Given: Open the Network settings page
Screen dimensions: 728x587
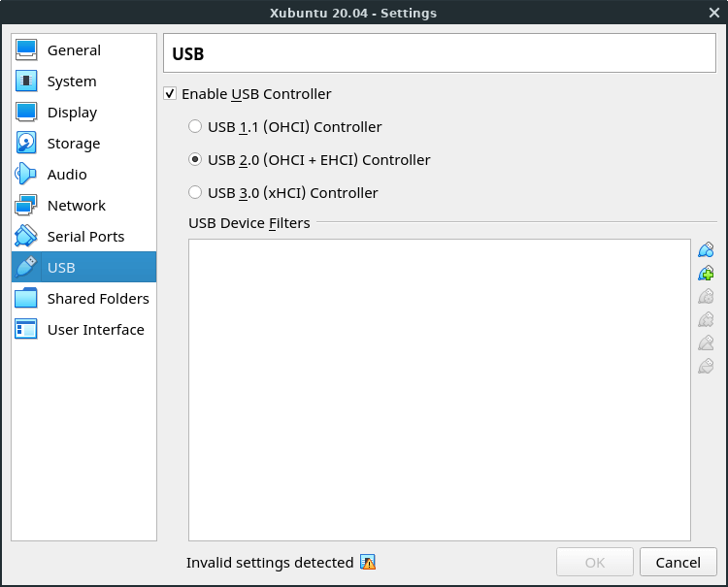Looking at the screenshot, I should [76, 206].
